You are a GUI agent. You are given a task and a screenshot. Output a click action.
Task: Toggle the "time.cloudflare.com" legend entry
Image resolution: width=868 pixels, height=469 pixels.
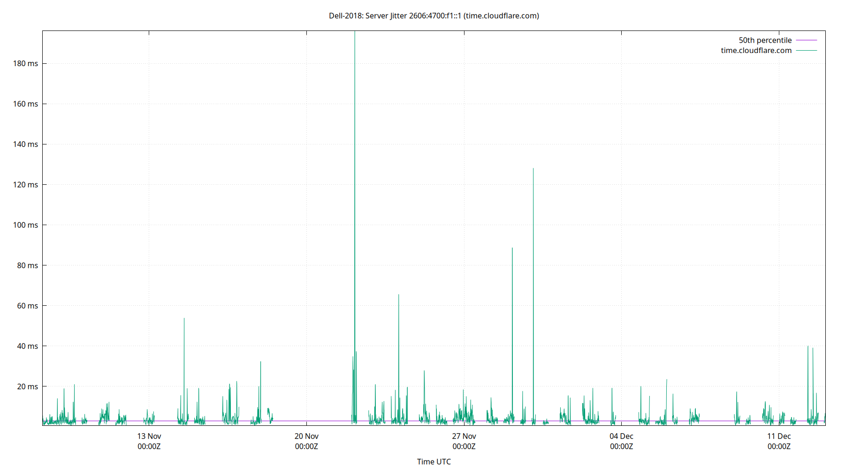click(x=755, y=50)
